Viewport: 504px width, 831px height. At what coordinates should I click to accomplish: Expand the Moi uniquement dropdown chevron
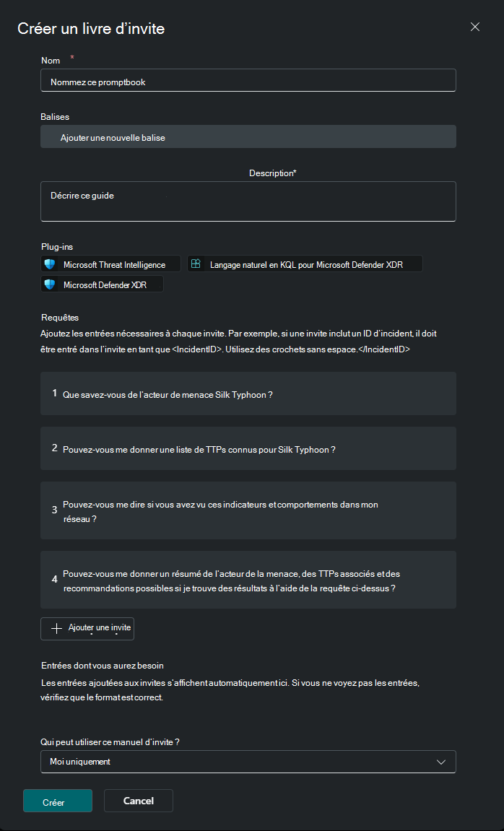pyautogui.click(x=442, y=762)
